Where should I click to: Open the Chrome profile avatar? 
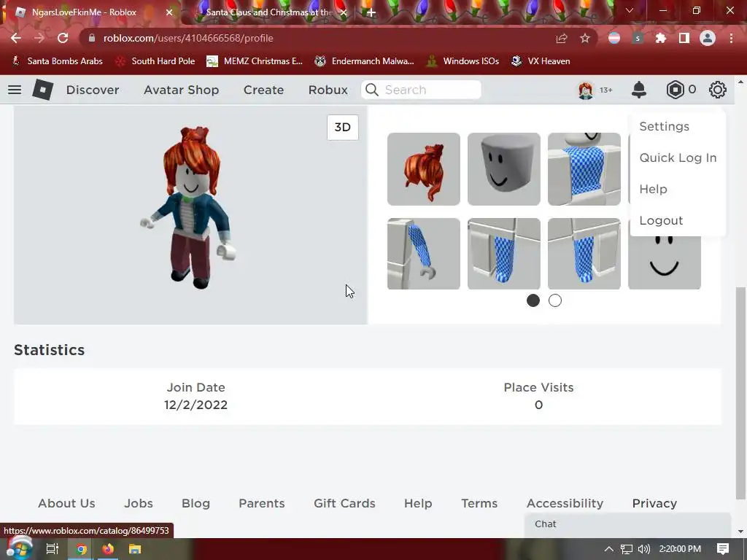coord(708,38)
